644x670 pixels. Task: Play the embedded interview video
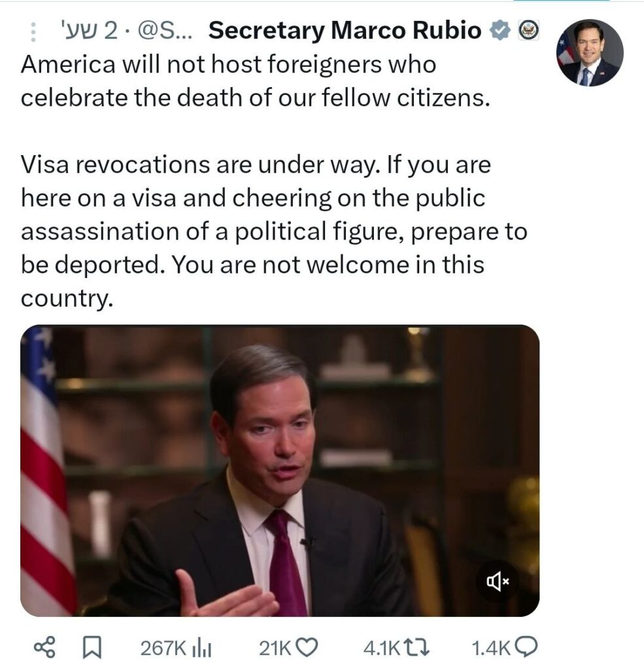280,470
